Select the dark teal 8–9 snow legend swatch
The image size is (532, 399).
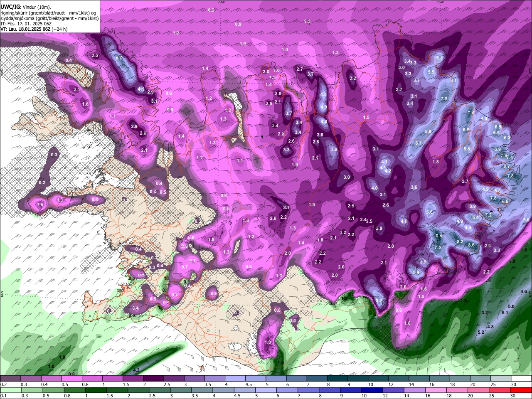[x=337, y=379]
